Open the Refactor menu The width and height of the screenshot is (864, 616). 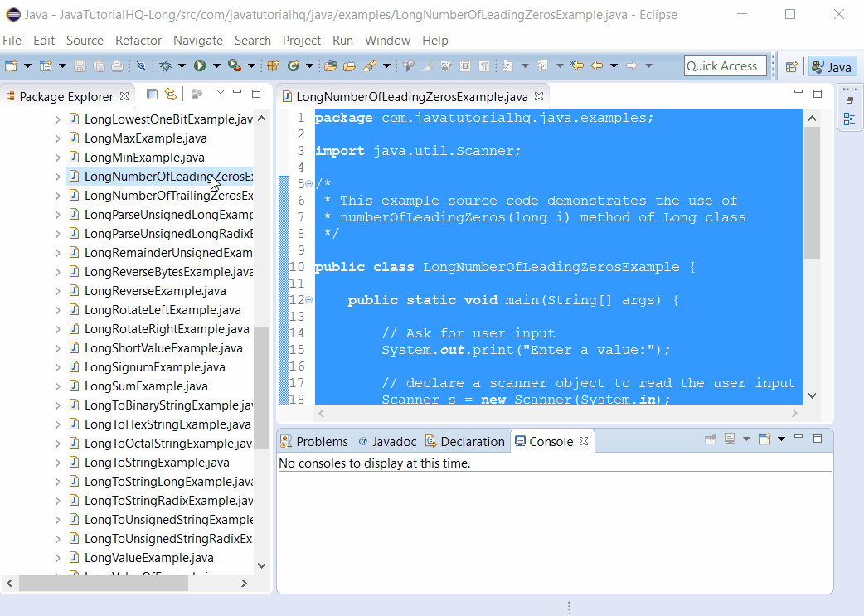coord(138,41)
